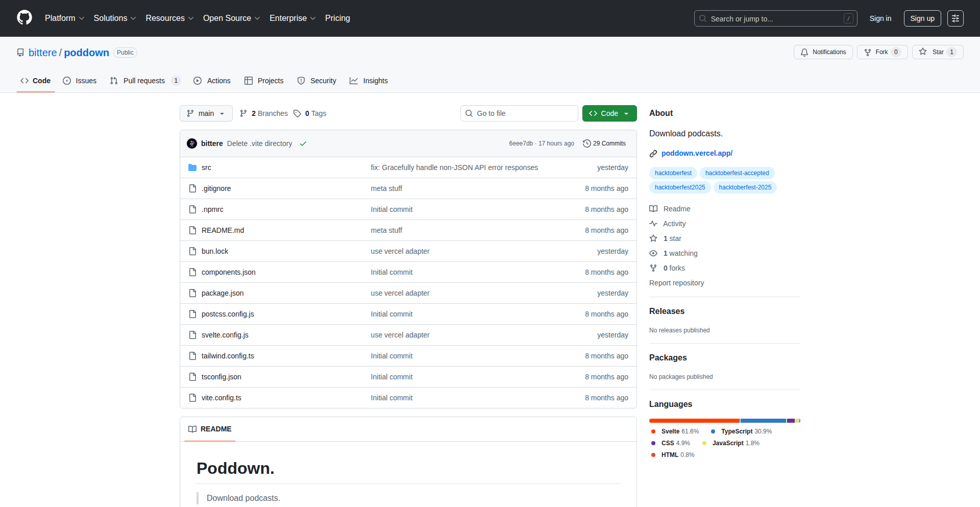Expand the Platform navigation menu
980x507 pixels.
point(64,18)
